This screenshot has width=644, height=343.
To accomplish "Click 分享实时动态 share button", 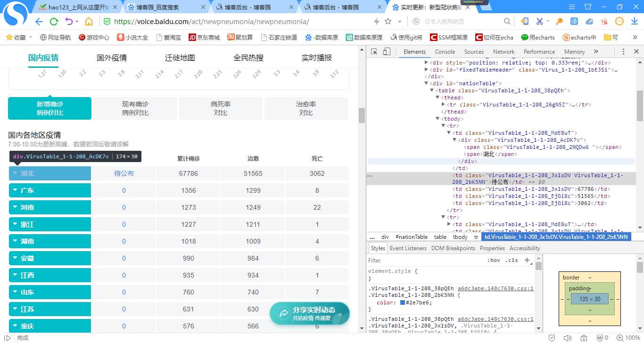I will click(310, 313).
